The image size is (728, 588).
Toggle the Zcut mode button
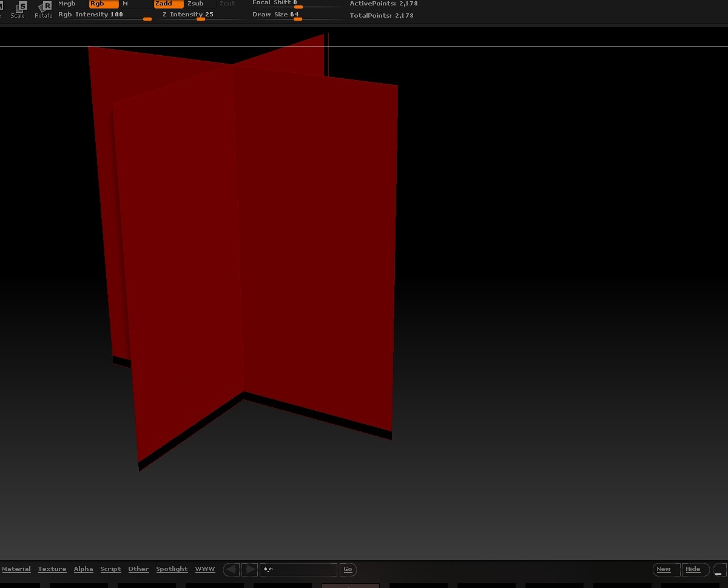232,4
